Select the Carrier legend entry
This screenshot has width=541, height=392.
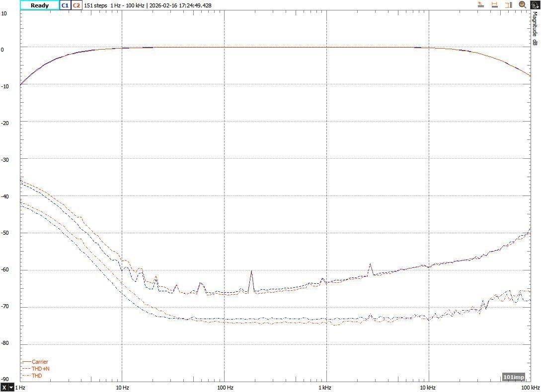(x=40, y=362)
